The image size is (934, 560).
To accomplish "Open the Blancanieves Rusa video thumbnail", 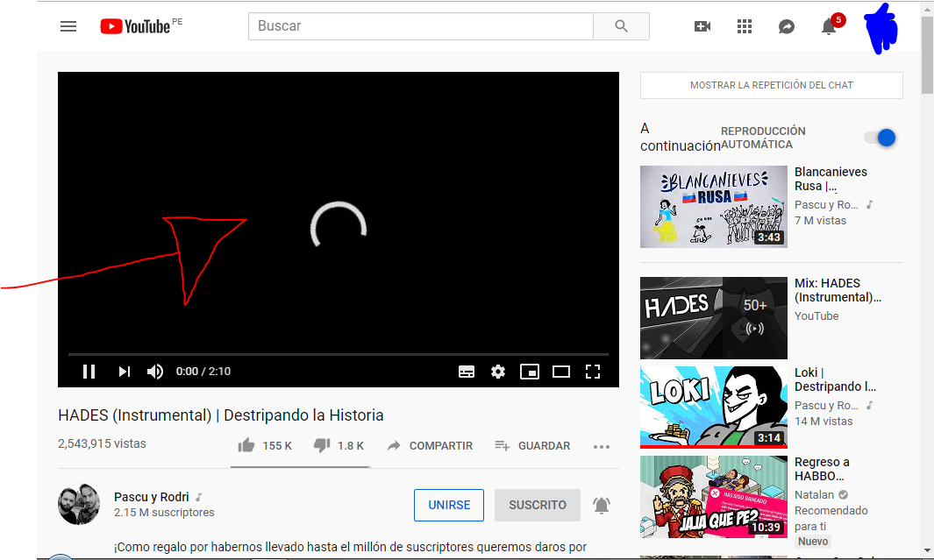I will click(714, 207).
